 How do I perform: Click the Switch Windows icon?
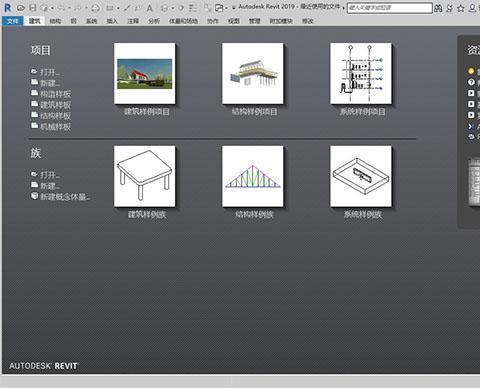[219, 8]
